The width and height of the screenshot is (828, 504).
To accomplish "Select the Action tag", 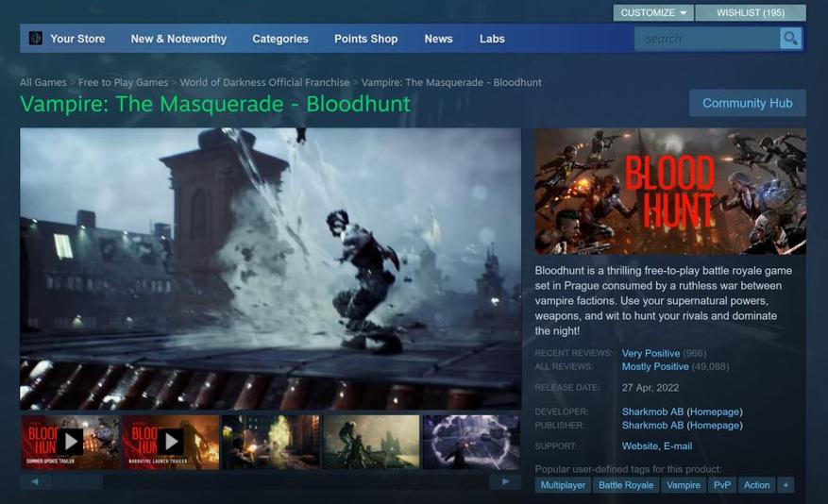I will click(756, 485).
